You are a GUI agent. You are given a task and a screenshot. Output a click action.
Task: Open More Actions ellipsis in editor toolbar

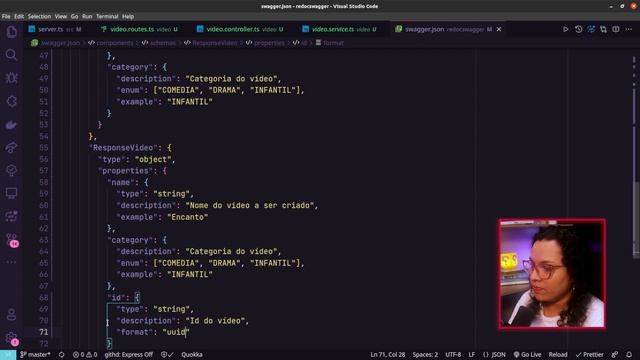coord(629,29)
